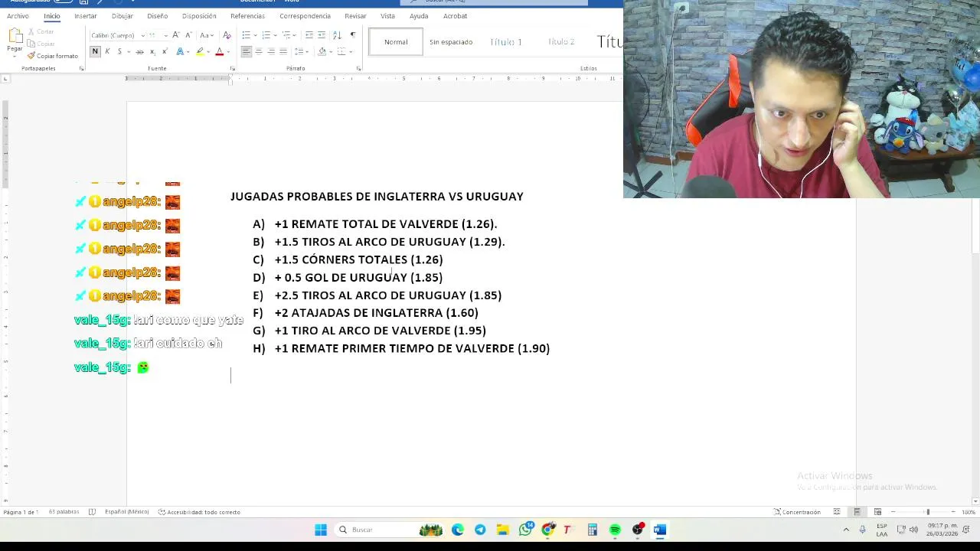Open Change Case Aa dropdown
This screenshot has height=551, width=980.
(x=206, y=35)
